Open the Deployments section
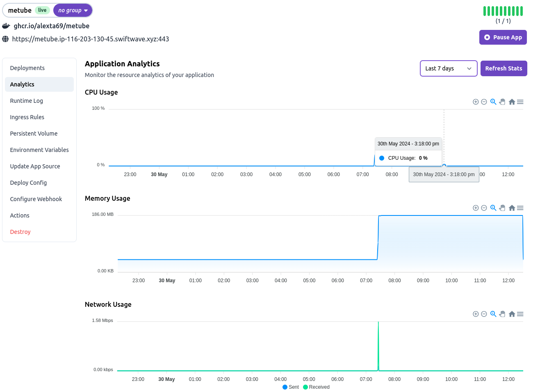 [x=39, y=68]
